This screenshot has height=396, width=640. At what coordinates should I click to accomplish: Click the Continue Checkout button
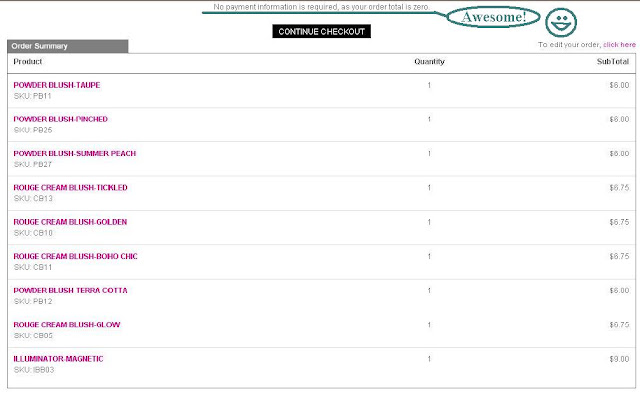[322, 31]
